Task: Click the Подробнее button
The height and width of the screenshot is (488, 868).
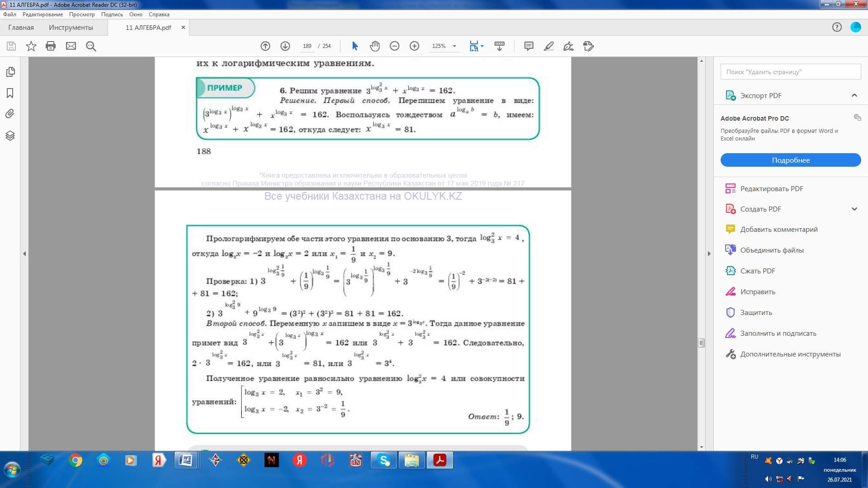Action: point(790,160)
